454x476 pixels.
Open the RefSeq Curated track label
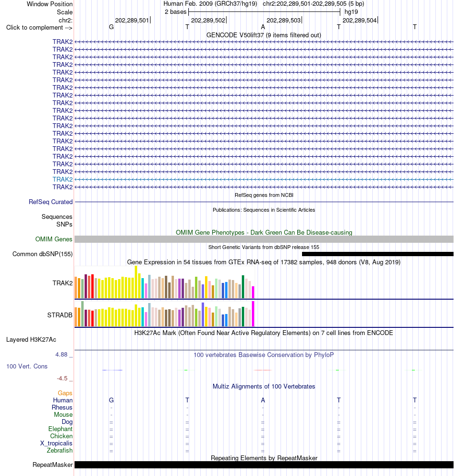click(x=51, y=202)
